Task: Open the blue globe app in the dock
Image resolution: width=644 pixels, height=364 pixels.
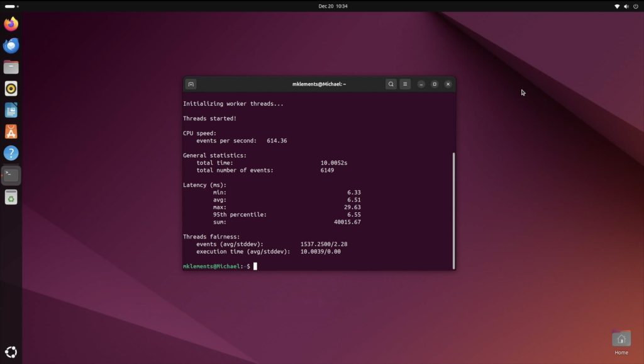Action: tap(10, 45)
